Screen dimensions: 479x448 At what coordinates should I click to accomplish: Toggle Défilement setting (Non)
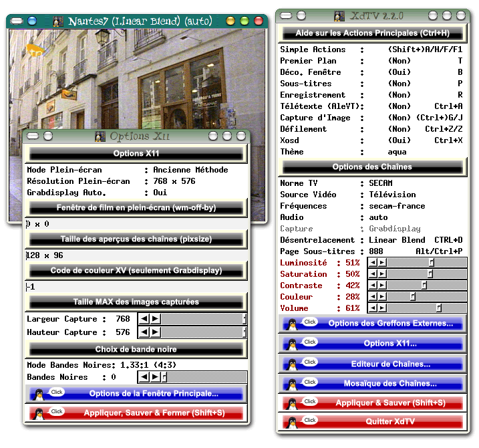(400, 129)
